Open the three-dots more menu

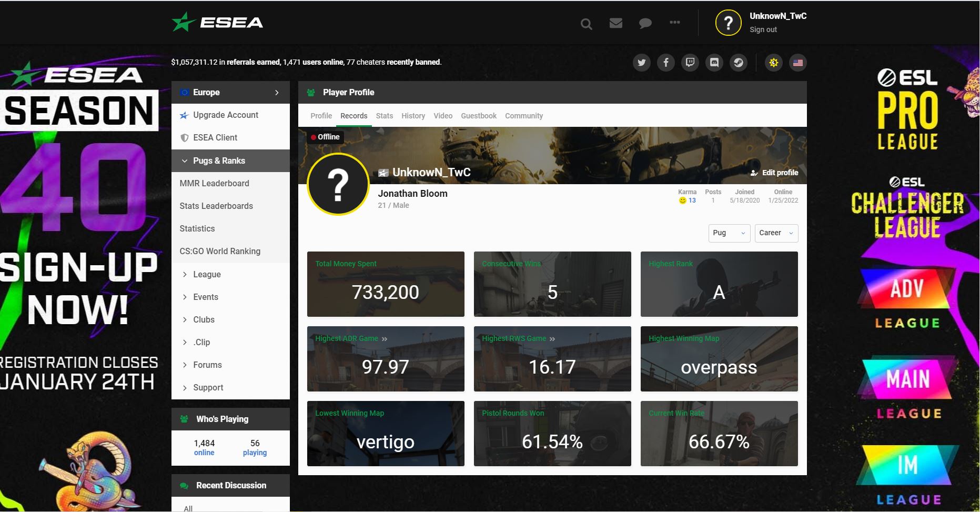674,22
